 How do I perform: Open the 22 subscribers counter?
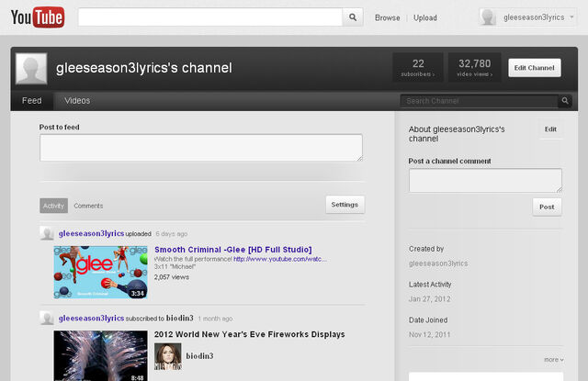tap(418, 67)
